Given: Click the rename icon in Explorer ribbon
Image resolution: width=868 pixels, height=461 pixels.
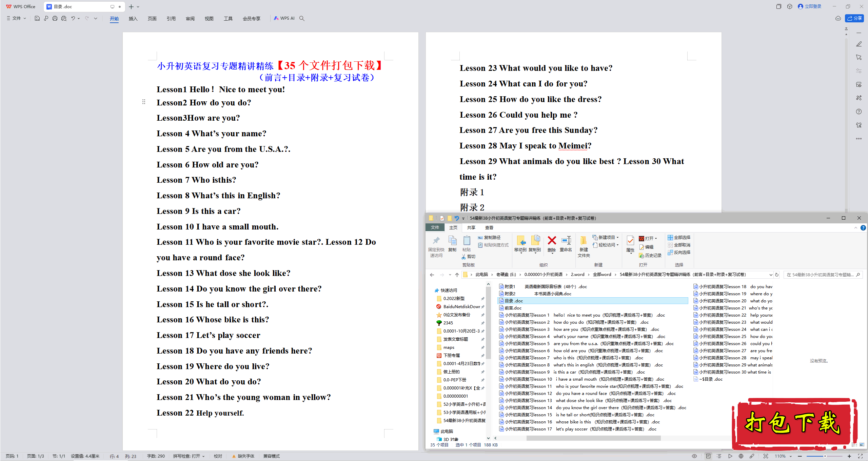Looking at the screenshot, I should (566, 241).
